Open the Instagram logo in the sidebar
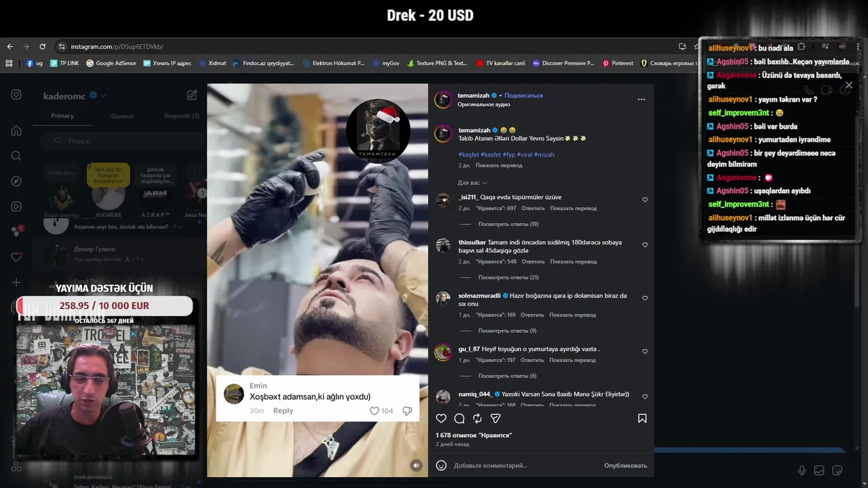Screen dimensions: 868x488 click(16, 95)
